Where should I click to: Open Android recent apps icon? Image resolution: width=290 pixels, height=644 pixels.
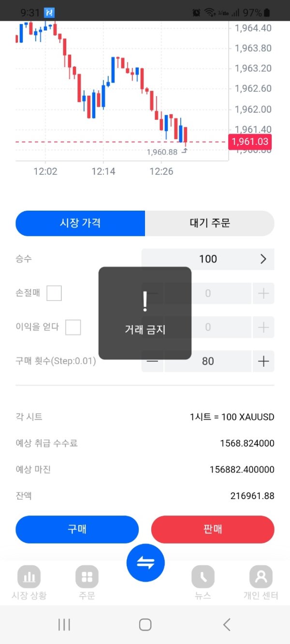coord(64,625)
